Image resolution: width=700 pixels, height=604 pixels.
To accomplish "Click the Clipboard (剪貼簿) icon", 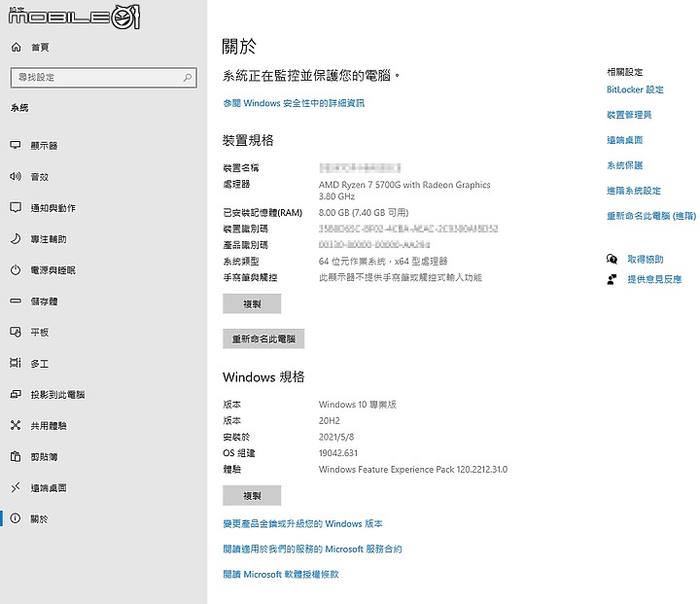I will [16, 456].
